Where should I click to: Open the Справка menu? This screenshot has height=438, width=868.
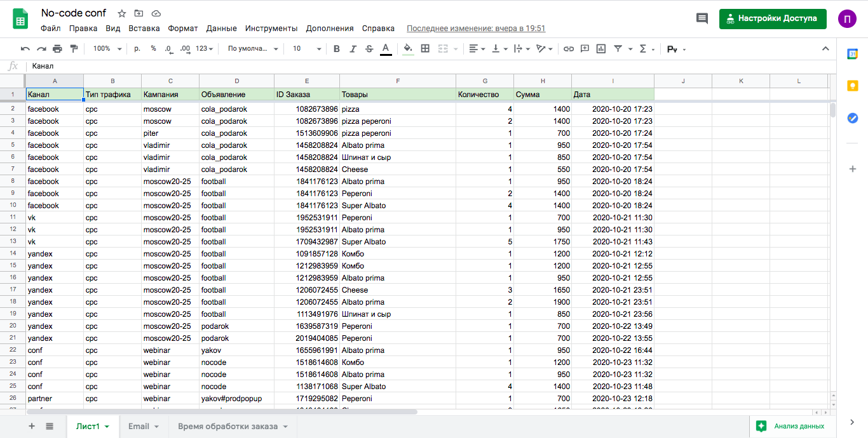click(378, 29)
